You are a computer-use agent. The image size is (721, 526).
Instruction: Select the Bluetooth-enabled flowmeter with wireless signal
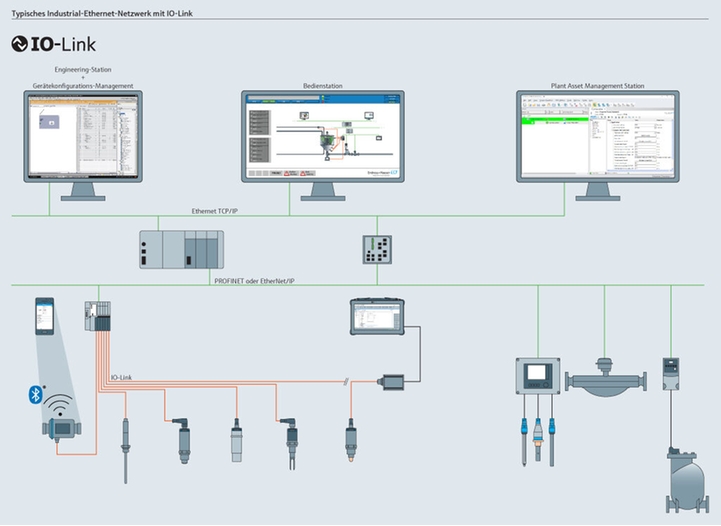[61, 427]
